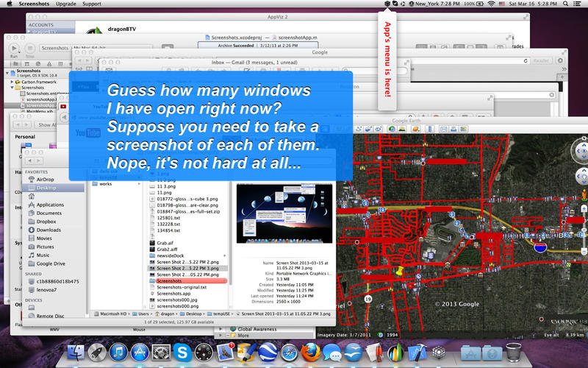Expand Carbon.framework in Xcode navigator
Image resolution: width=588 pixels, height=368 pixels.
pyautogui.click(x=12, y=82)
